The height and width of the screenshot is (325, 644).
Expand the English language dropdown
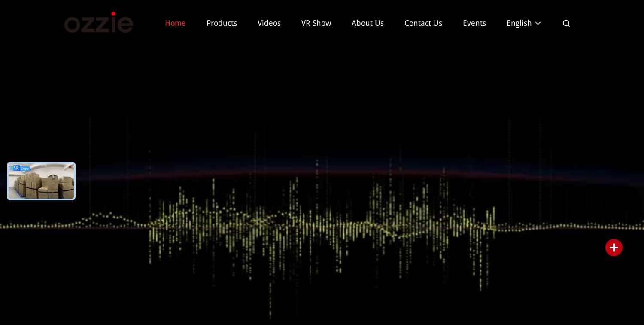[524, 23]
